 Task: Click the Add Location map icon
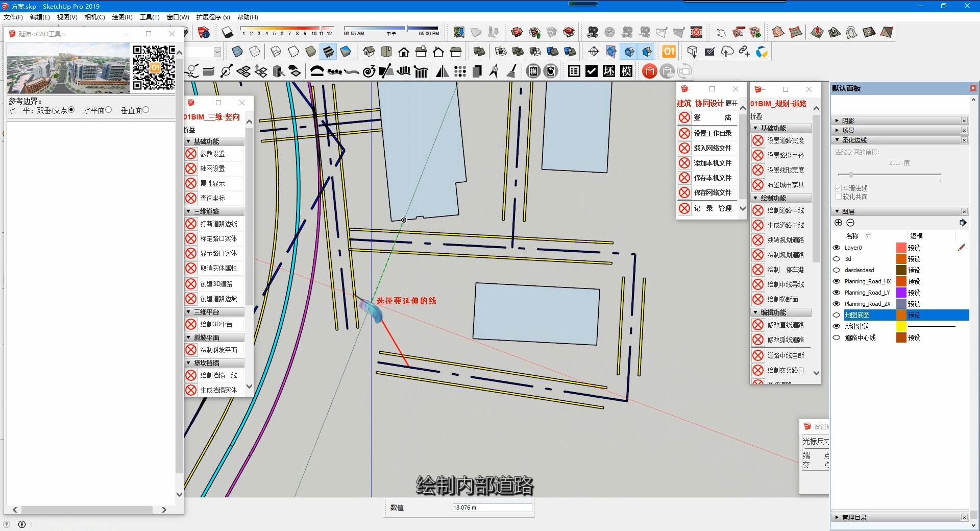point(459,32)
